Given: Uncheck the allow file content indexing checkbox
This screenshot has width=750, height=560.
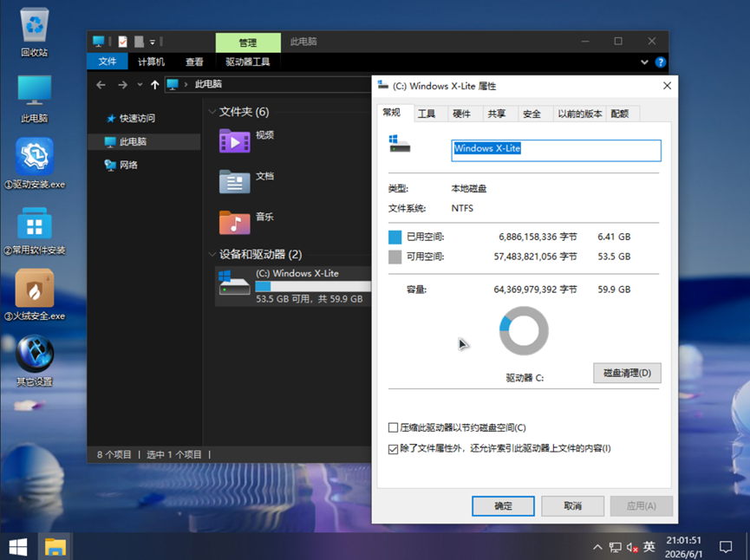Looking at the screenshot, I should point(393,449).
